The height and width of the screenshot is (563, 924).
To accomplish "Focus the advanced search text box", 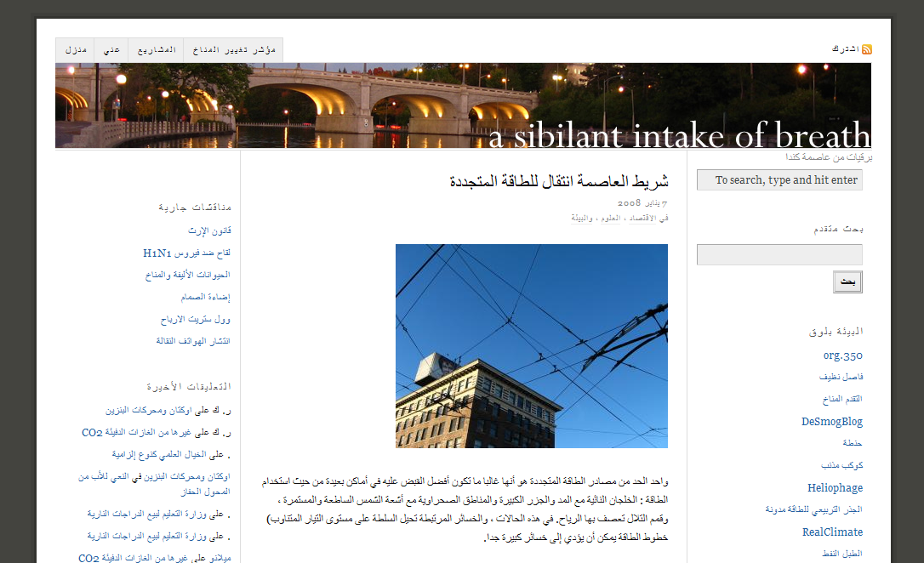I will 779,254.
